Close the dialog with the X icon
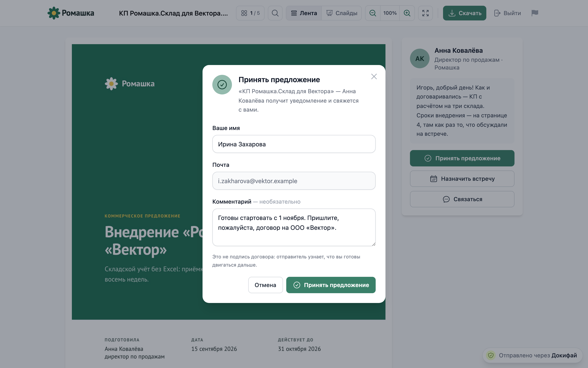The image size is (588, 368). coord(374,76)
